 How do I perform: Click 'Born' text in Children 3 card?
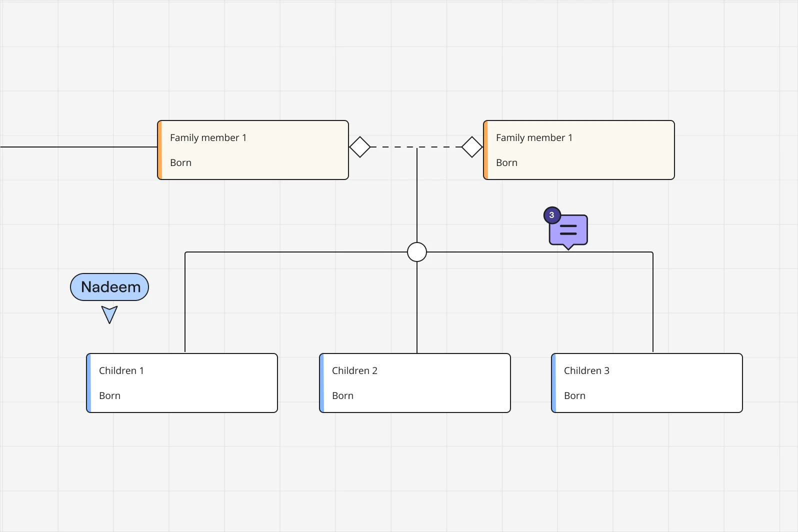pyautogui.click(x=574, y=395)
